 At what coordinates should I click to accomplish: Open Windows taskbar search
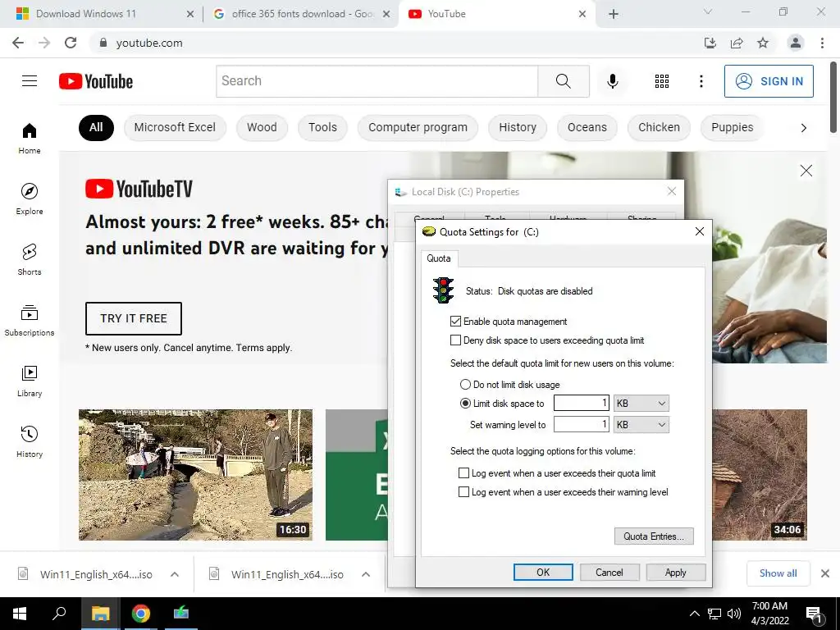pyautogui.click(x=59, y=614)
